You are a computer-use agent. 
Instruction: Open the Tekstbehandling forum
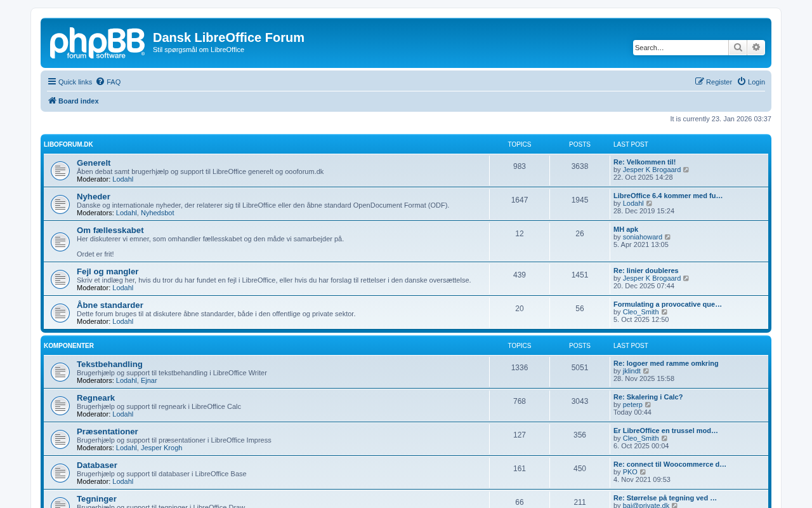(x=110, y=364)
